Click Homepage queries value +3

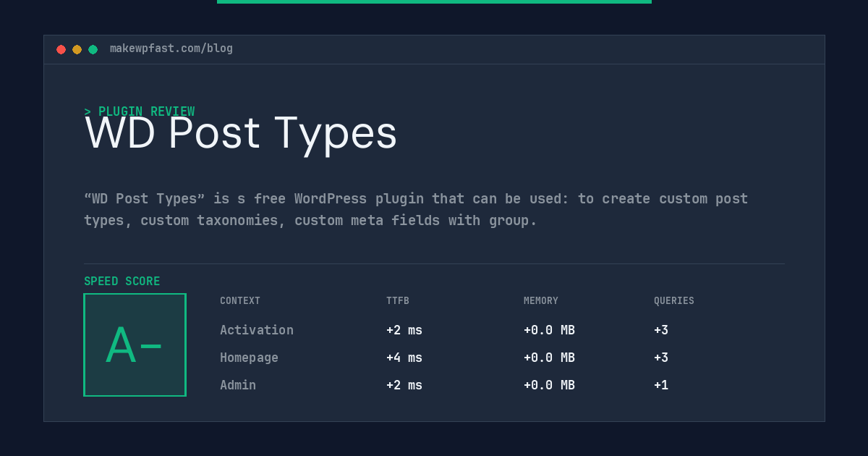click(661, 358)
